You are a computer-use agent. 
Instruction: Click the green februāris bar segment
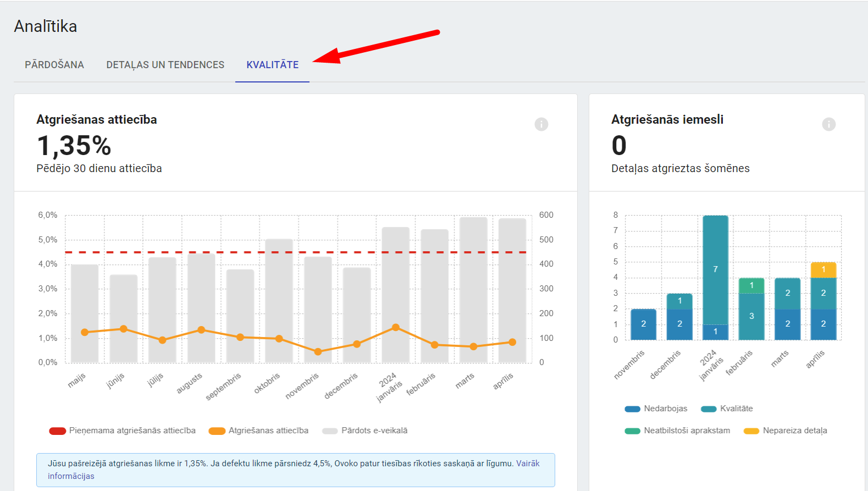tap(751, 285)
